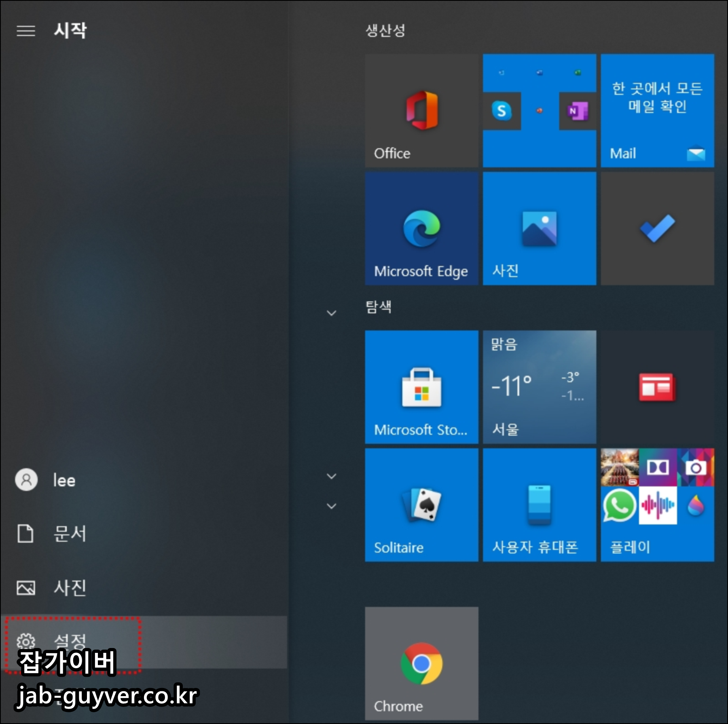Screen dimensions: 728x724
Task: Open 문서 from the Start sidebar
Action: click(x=144, y=534)
